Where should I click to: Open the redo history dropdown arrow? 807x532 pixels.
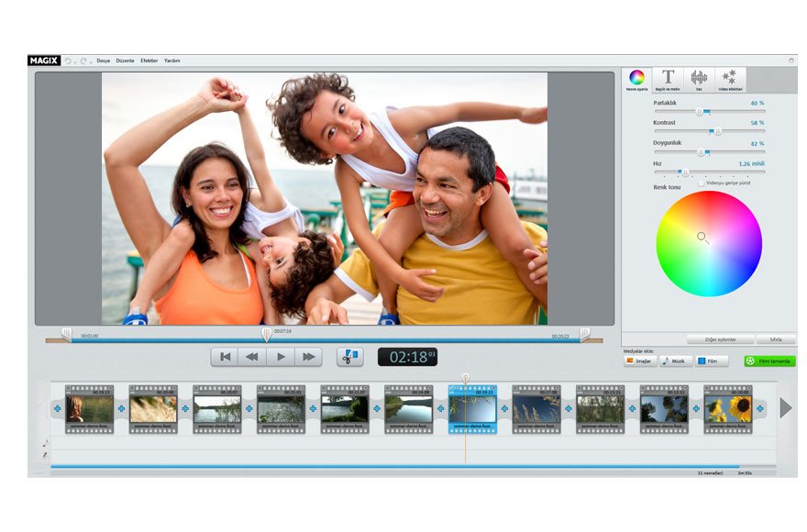91,62
